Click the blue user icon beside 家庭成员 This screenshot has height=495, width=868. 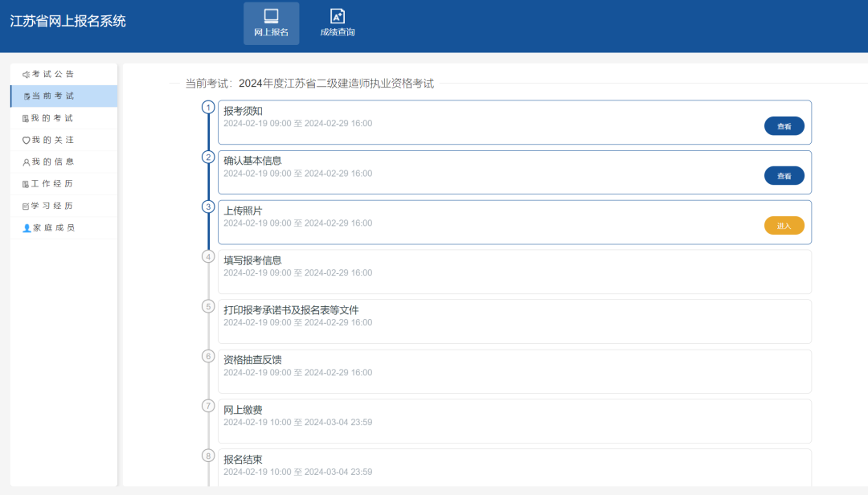26,228
